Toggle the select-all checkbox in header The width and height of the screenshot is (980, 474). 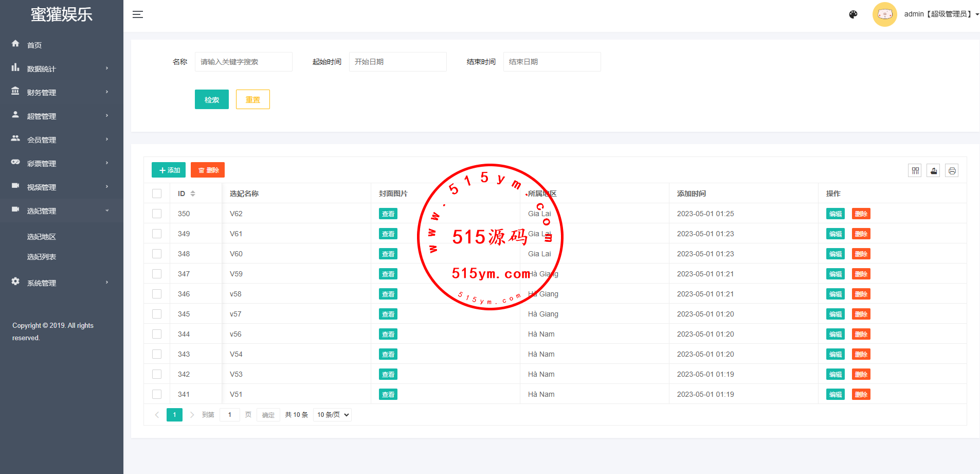[x=157, y=194]
